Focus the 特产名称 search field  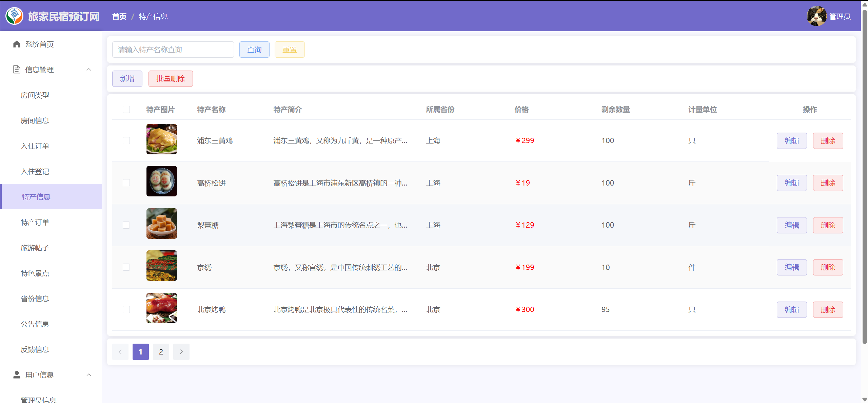point(173,50)
